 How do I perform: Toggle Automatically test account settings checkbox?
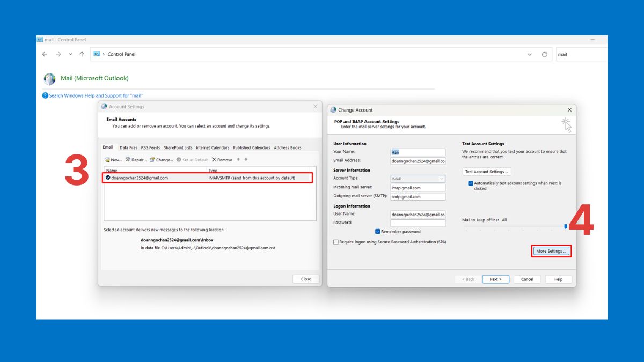[471, 183]
